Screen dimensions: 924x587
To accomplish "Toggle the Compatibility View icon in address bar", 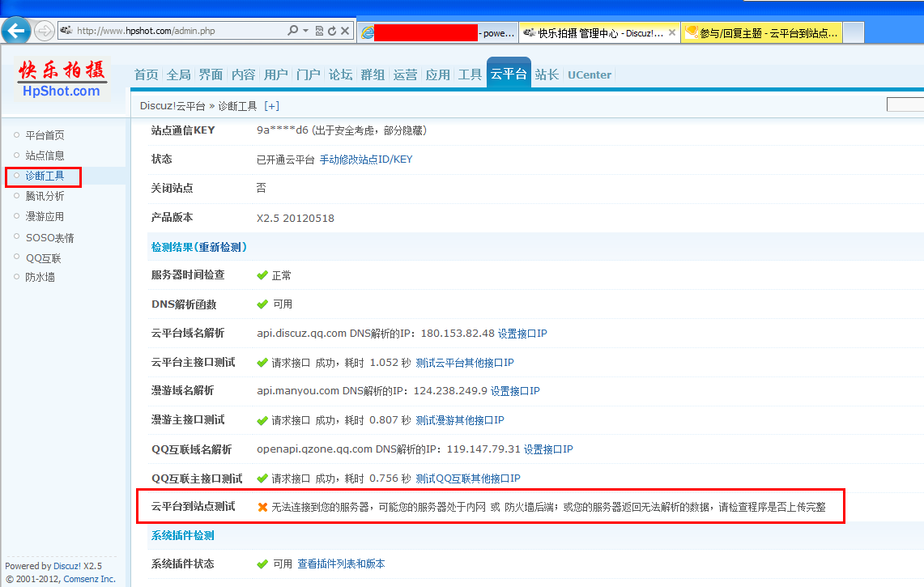I will [x=319, y=31].
